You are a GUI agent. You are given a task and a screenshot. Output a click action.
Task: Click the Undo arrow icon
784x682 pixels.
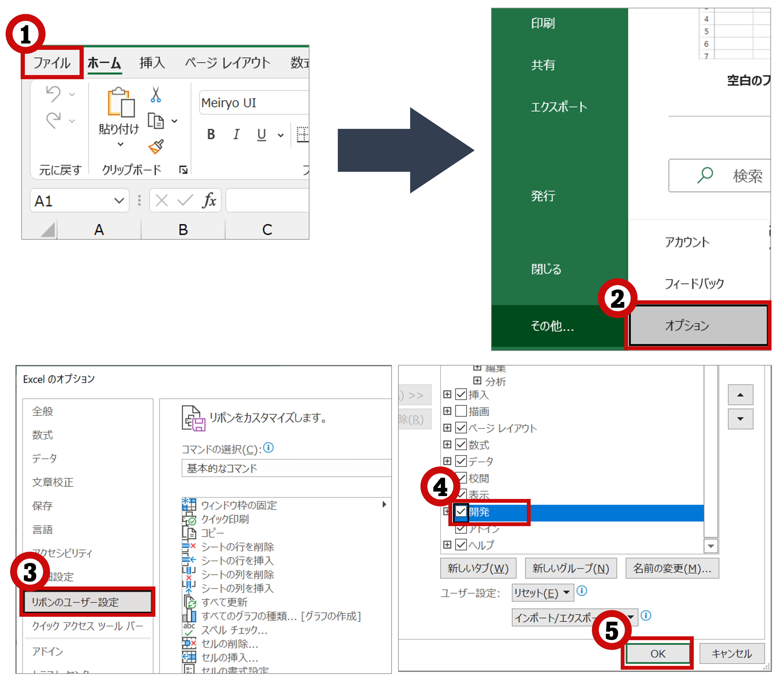pyautogui.click(x=53, y=94)
